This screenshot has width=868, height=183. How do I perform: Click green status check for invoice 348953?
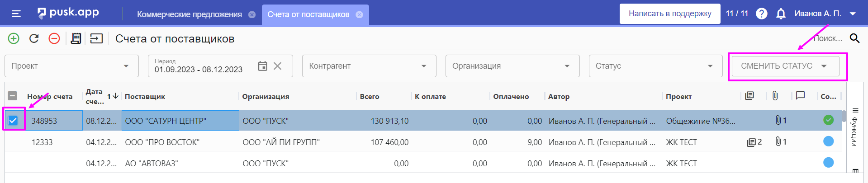pyautogui.click(x=828, y=120)
